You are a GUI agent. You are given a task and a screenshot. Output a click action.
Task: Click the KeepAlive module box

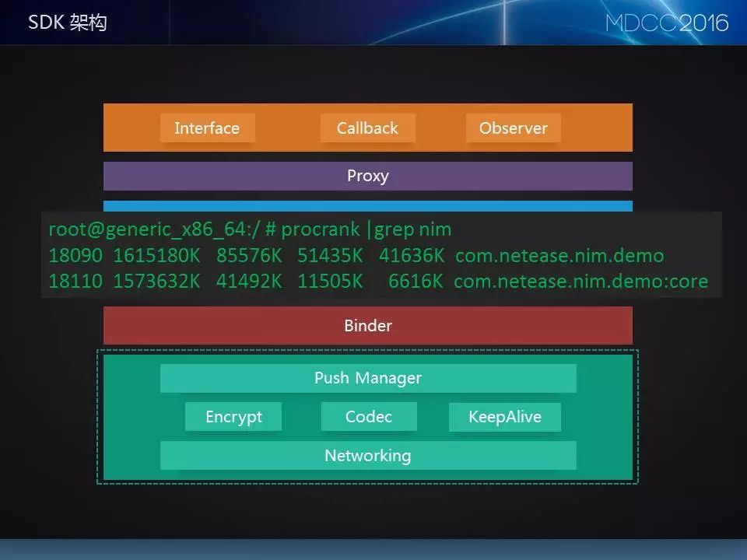point(505,417)
